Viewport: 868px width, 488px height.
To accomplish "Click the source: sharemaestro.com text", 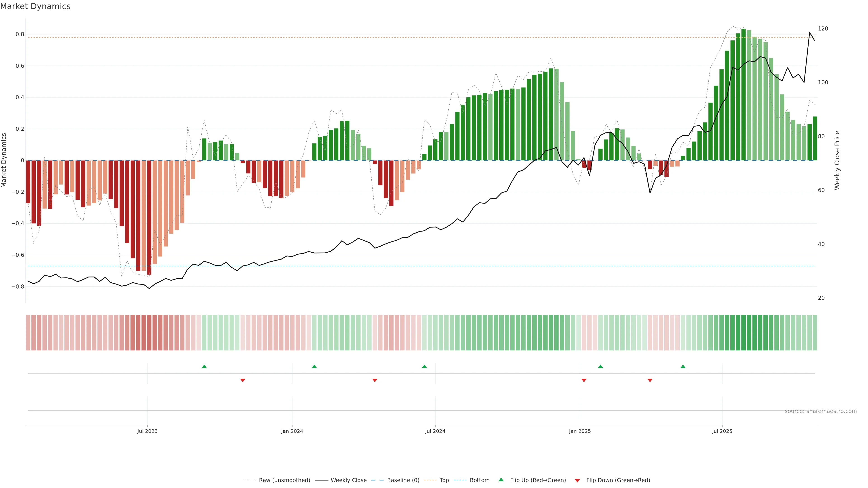I will coord(821,411).
